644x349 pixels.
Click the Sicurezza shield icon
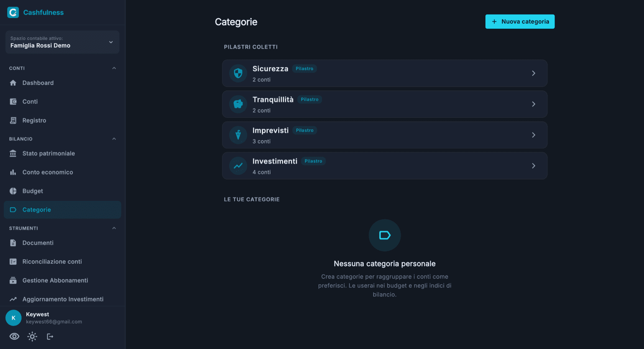238,74
